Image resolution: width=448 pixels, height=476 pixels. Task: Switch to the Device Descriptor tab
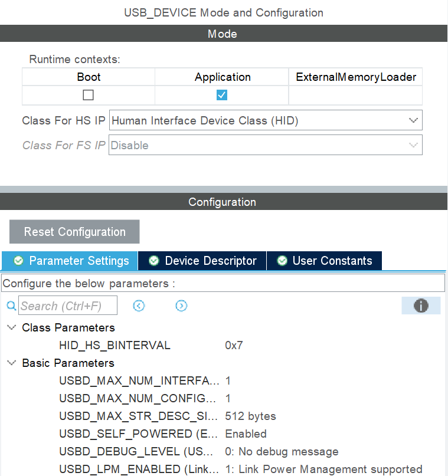coord(202,261)
